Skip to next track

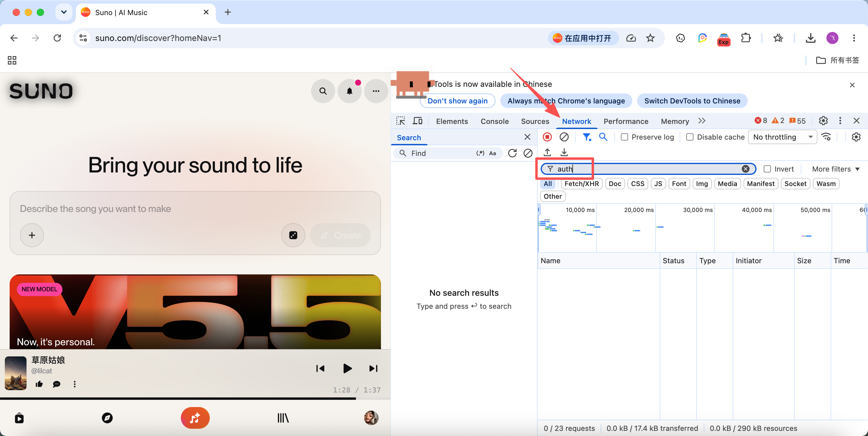373,368
